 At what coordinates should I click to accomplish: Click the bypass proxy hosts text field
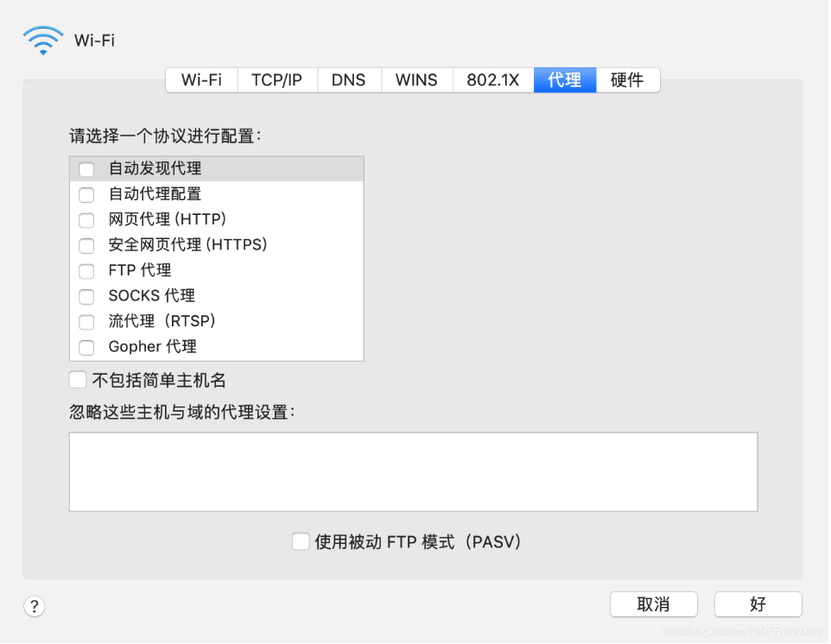[x=413, y=472]
